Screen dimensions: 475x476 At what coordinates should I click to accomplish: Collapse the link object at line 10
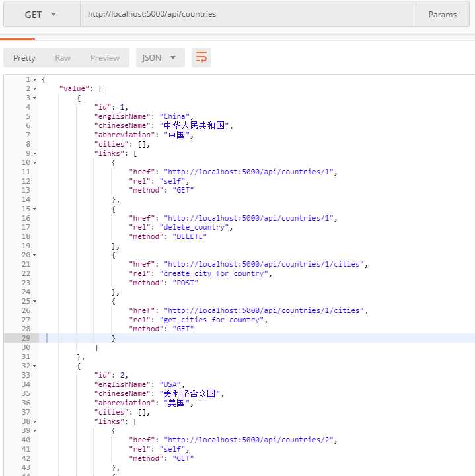pos(34,162)
